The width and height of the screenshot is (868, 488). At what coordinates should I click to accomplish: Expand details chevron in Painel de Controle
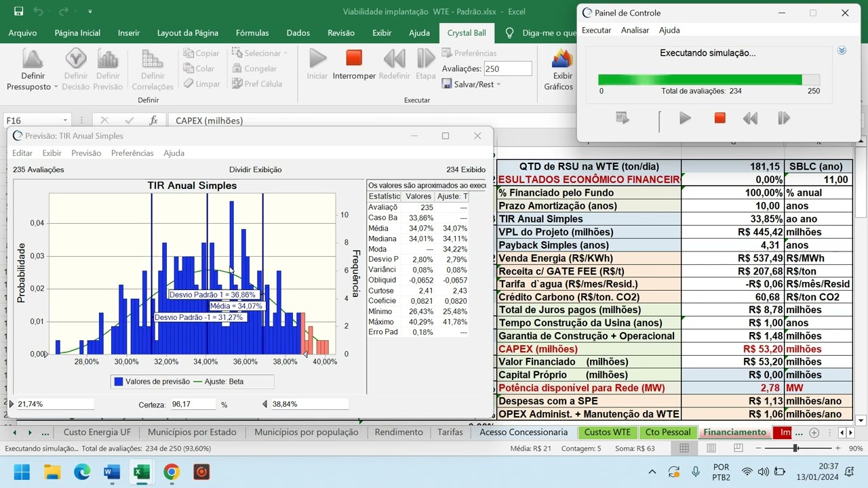(x=842, y=51)
